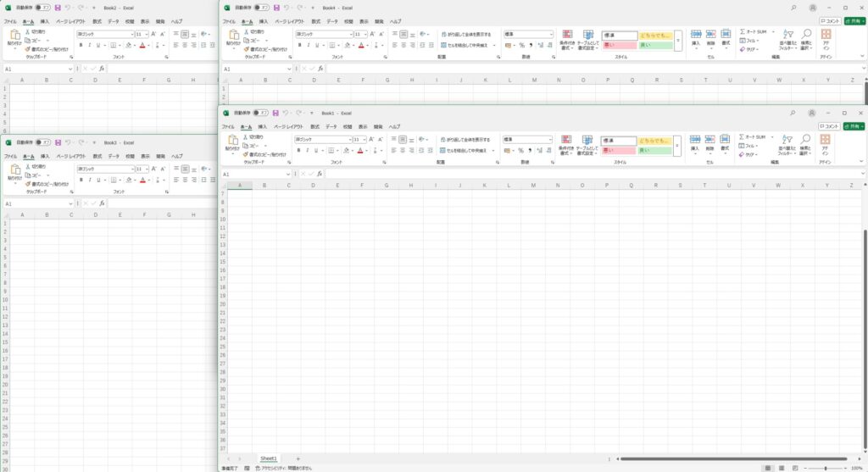
Task: Toggle 自動保存 switch in the Book3 window
Action: (41, 142)
